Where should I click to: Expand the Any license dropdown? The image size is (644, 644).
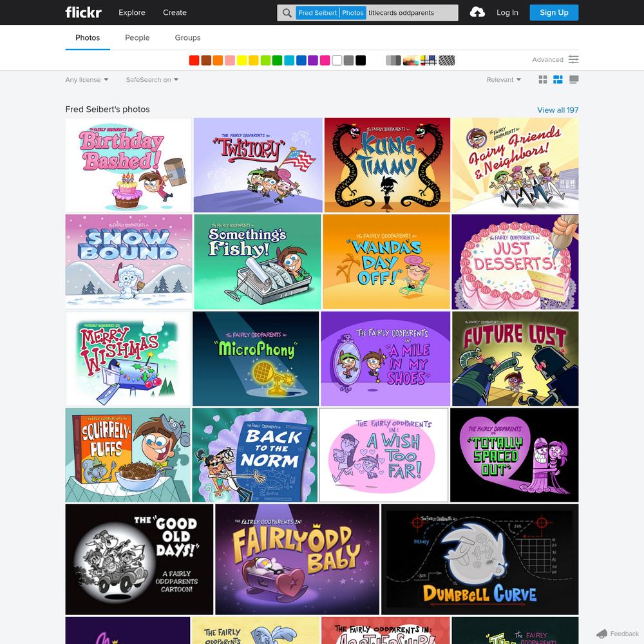[86, 80]
